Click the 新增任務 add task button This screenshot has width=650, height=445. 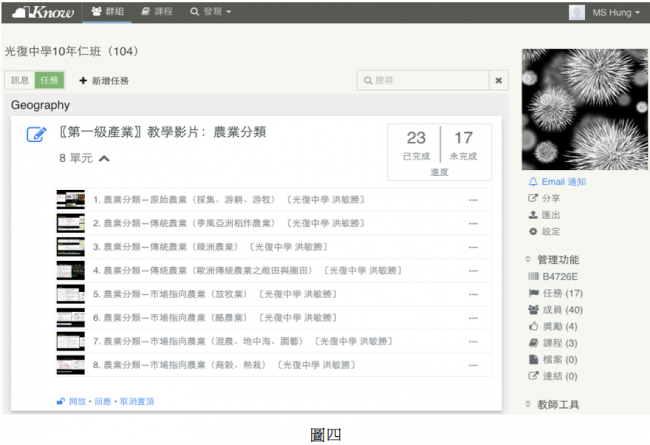click(x=103, y=80)
